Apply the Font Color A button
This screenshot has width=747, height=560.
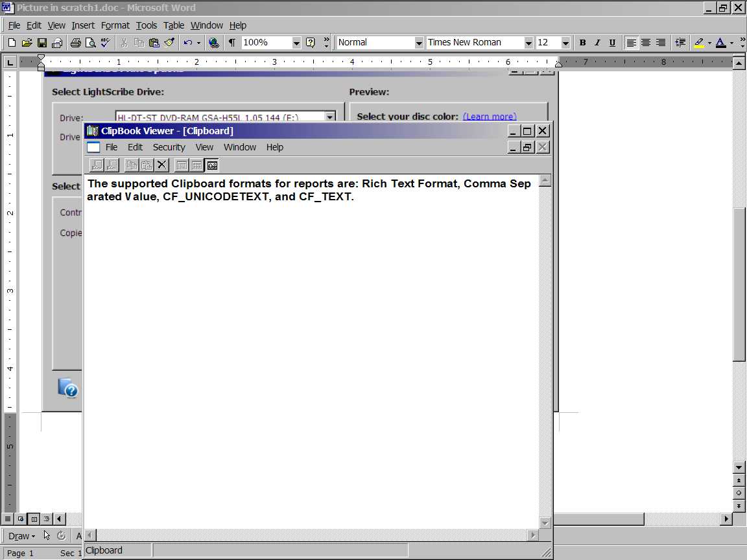(x=721, y=43)
